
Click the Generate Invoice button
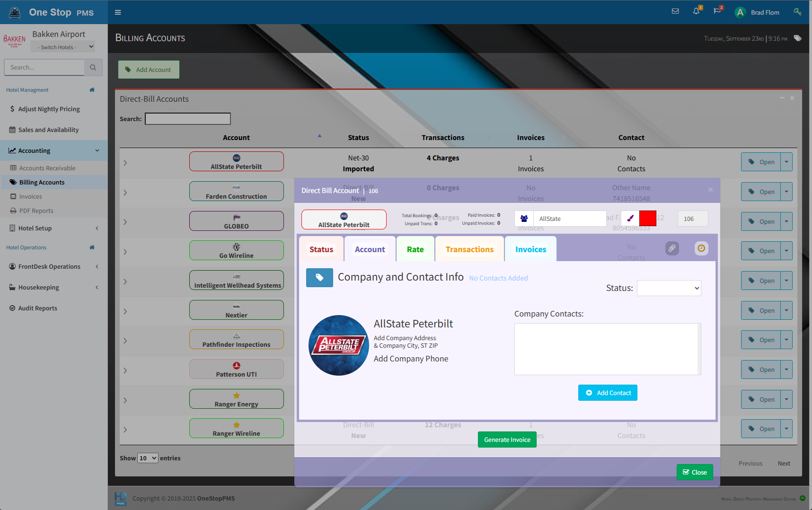tap(507, 440)
